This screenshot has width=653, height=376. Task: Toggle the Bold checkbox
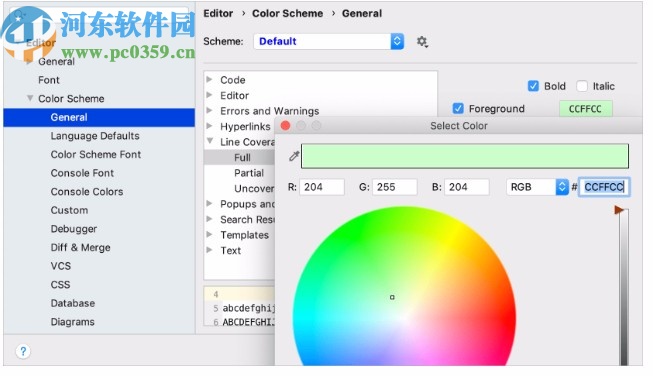click(x=533, y=86)
